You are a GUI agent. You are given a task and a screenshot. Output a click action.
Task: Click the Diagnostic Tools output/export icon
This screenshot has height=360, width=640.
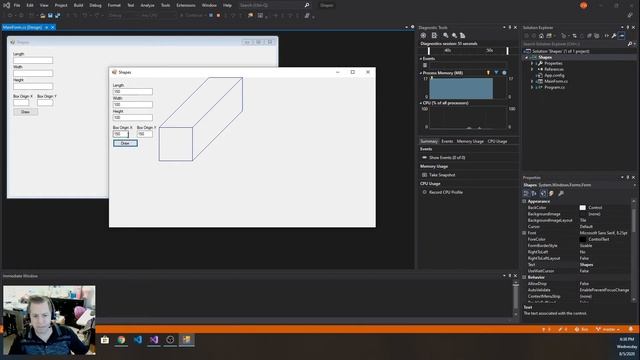point(434,36)
